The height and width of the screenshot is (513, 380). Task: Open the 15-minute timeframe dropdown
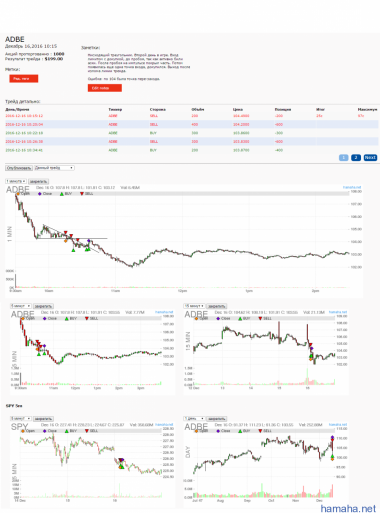(194, 306)
